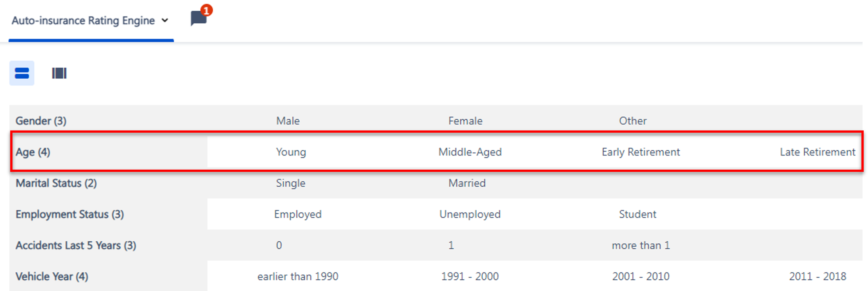Click the Married value
This screenshot has height=291, width=868.
(467, 183)
